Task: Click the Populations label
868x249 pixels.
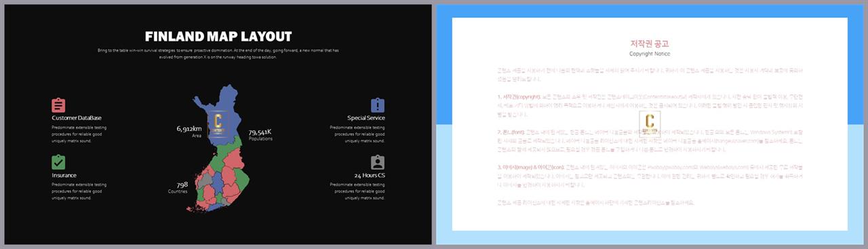Action: (260, 138)
